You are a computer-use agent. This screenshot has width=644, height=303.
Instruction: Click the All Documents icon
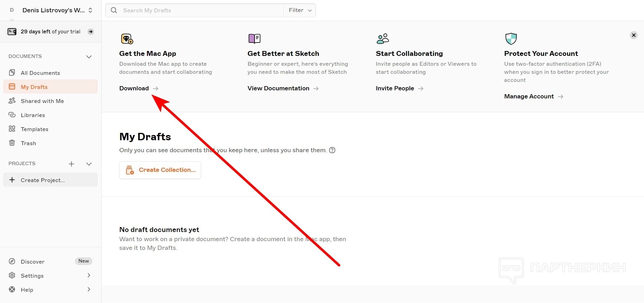tap(12, 73)
